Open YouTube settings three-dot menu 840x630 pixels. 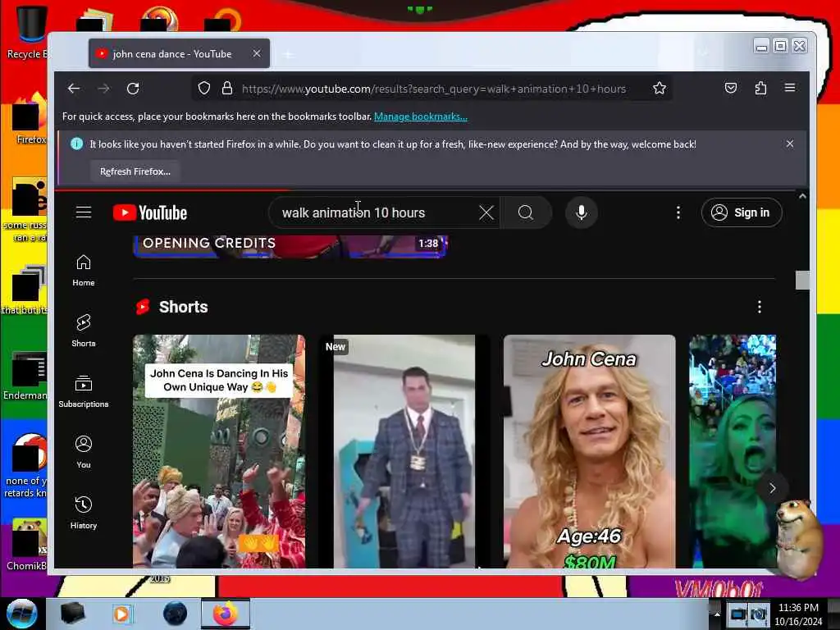678,212
